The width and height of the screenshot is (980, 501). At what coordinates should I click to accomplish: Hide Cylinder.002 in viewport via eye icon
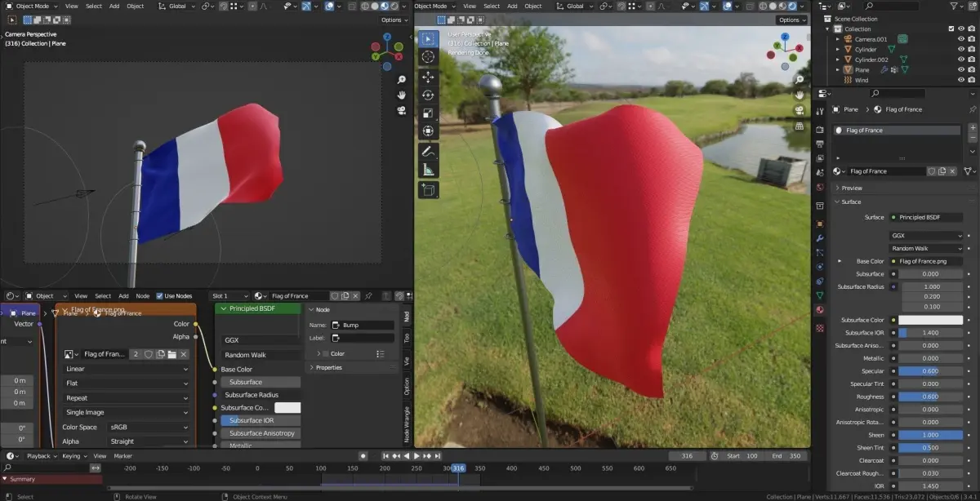[960, 60]
